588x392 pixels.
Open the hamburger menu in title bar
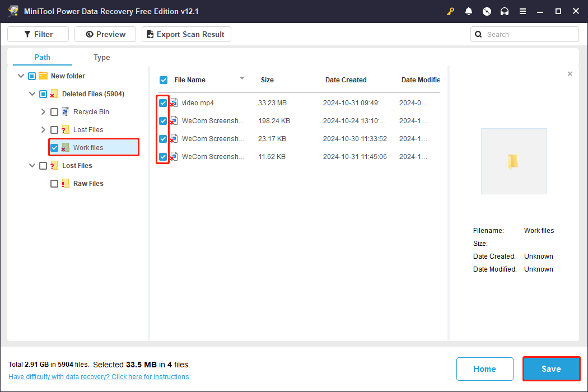pyautogui.click(x=522, y=11)
